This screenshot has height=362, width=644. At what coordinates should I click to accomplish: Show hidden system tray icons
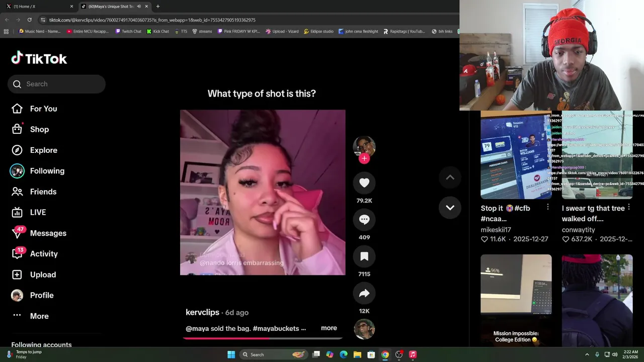pos(587,354)
